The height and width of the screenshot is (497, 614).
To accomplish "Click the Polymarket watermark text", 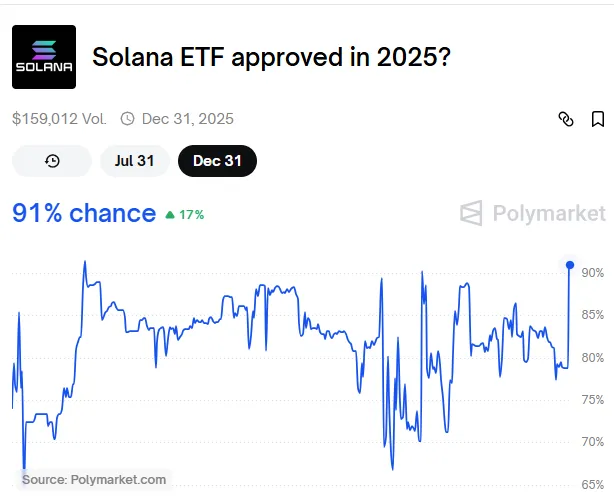I will point(548,213).
